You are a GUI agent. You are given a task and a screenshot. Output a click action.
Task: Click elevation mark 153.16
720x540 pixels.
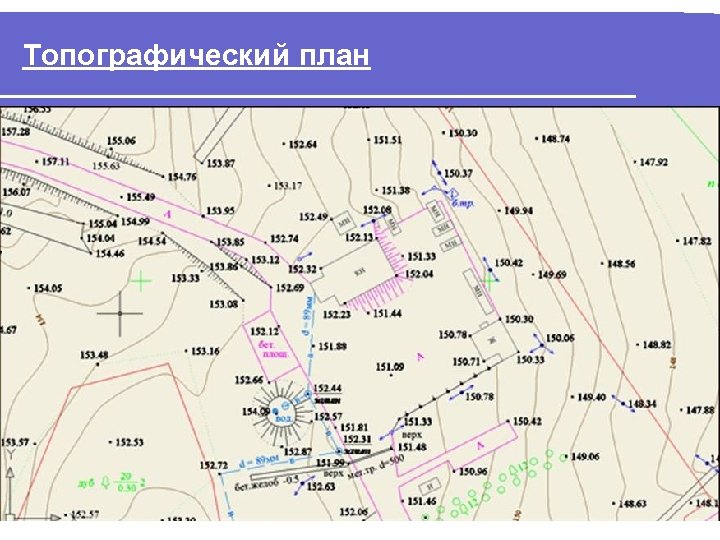(x=205, y=351)
